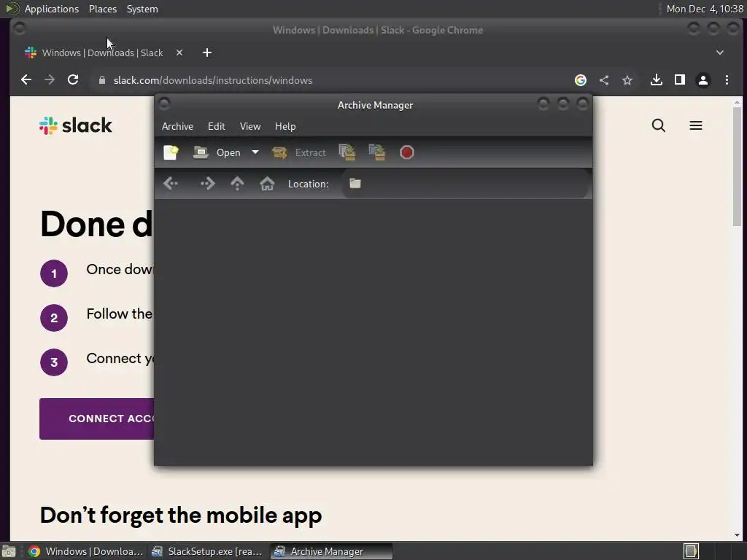747x560 pixels.
Task: Click the Extract toolbar button
Action: (298, 152)
